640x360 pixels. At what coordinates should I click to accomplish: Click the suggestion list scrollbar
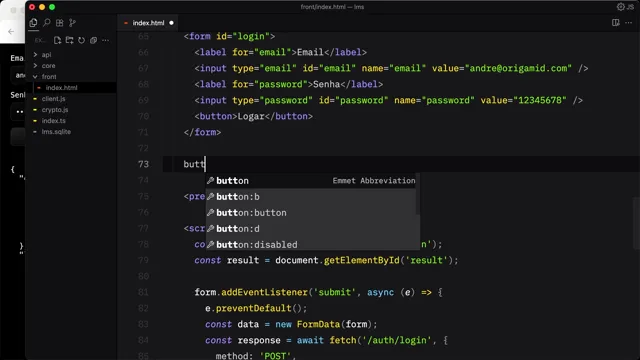(418, 194)
